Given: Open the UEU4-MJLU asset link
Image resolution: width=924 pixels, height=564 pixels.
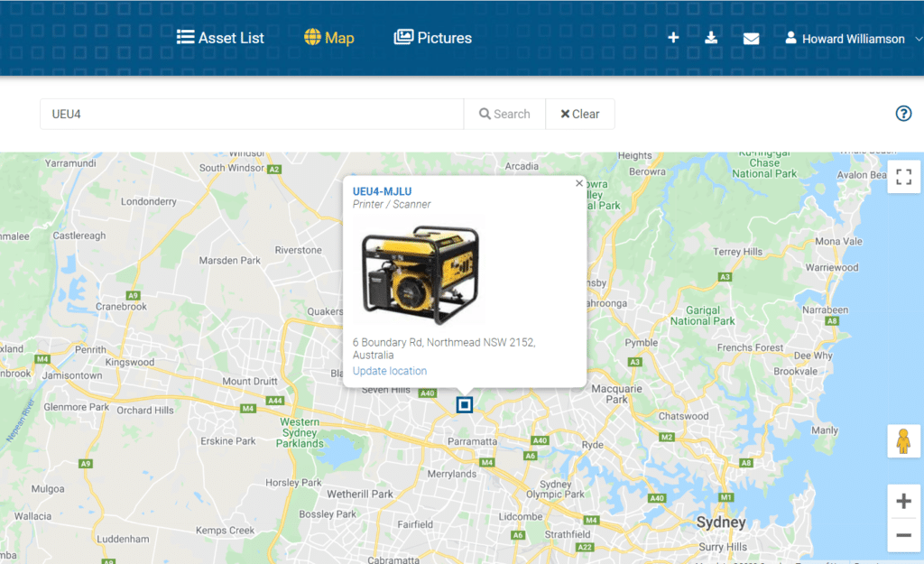Looking at the screenshot, I should (x=382, y=191).
